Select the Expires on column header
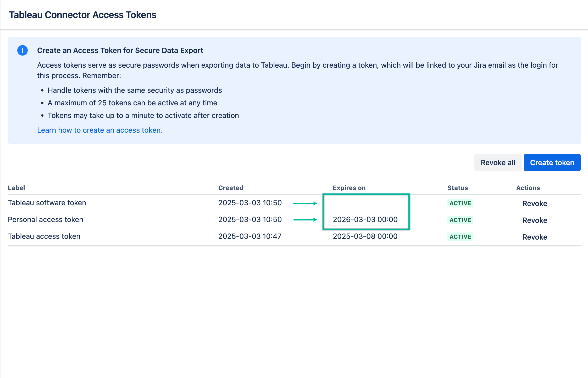 click(x=349, y=188)
